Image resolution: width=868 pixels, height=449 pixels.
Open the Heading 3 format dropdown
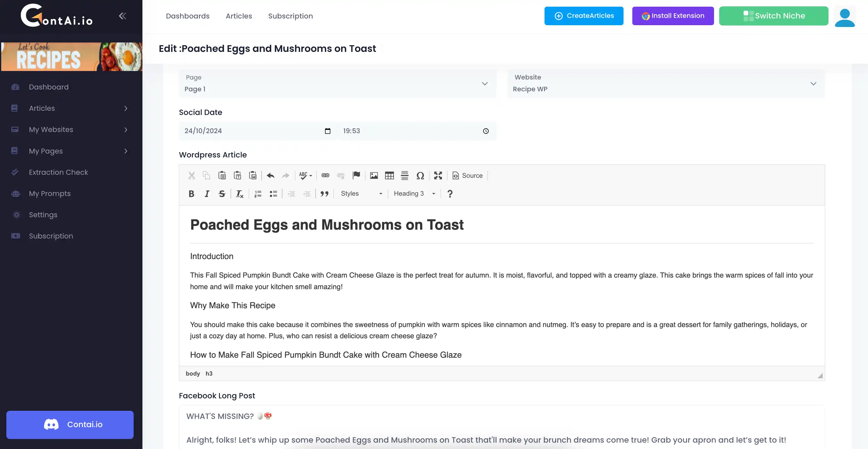tap(415, 194)
